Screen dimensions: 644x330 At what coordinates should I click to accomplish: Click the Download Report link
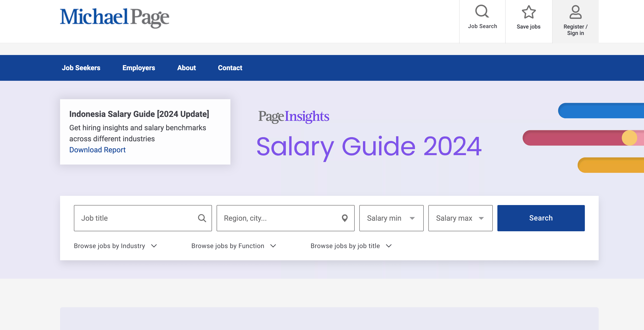(97, 150)
